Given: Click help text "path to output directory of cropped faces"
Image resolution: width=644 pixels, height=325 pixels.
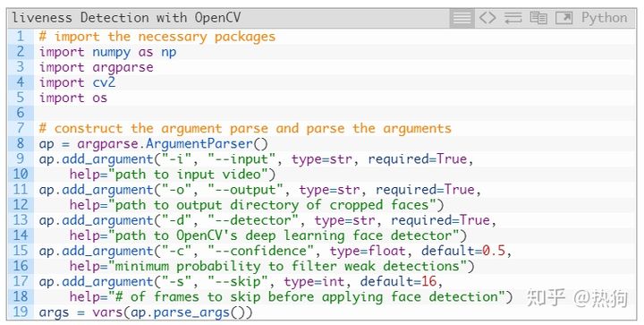Looking at the screenshot, I should point(272,205).
